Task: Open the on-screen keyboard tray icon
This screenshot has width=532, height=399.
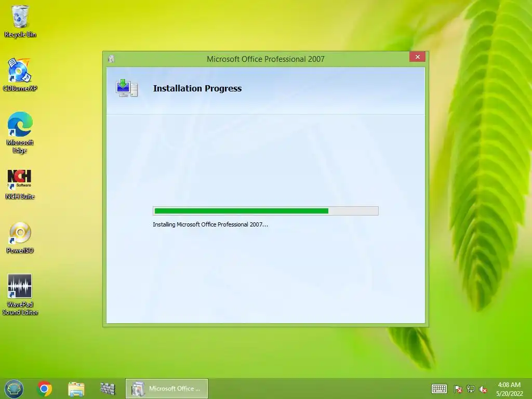Action: [x=439, y=389]
